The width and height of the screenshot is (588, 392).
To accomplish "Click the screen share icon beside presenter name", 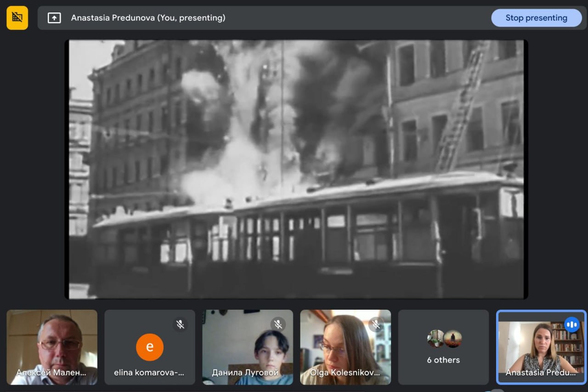I will (x=54, y=18).
